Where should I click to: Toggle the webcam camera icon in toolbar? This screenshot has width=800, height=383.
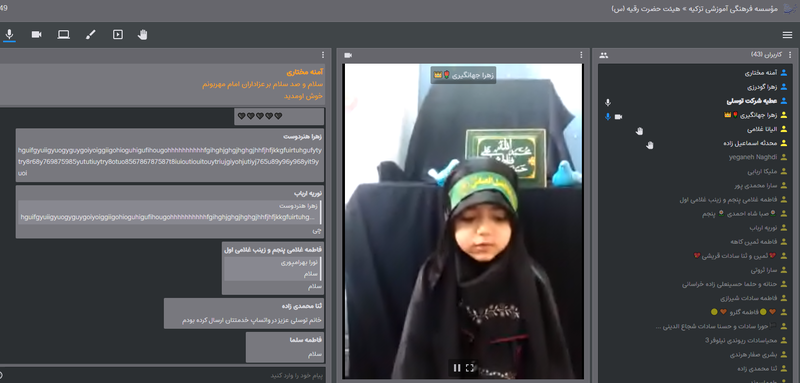(36, 35)
